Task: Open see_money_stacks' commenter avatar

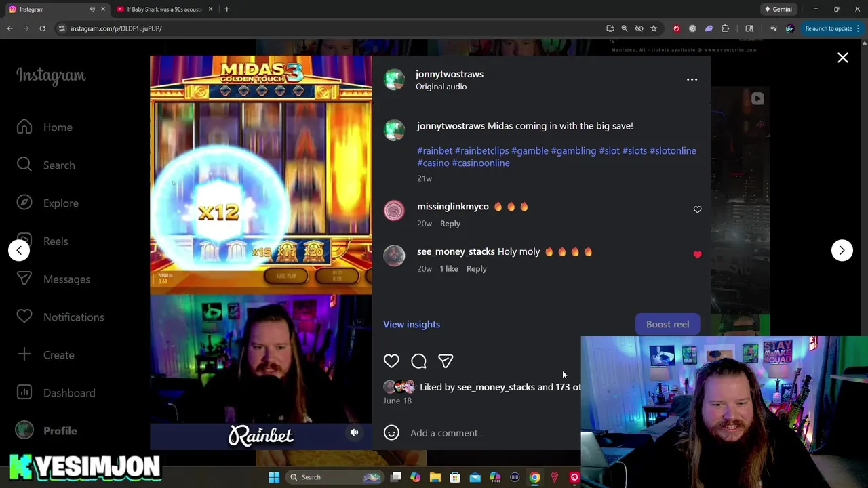Action: (394, 256)
